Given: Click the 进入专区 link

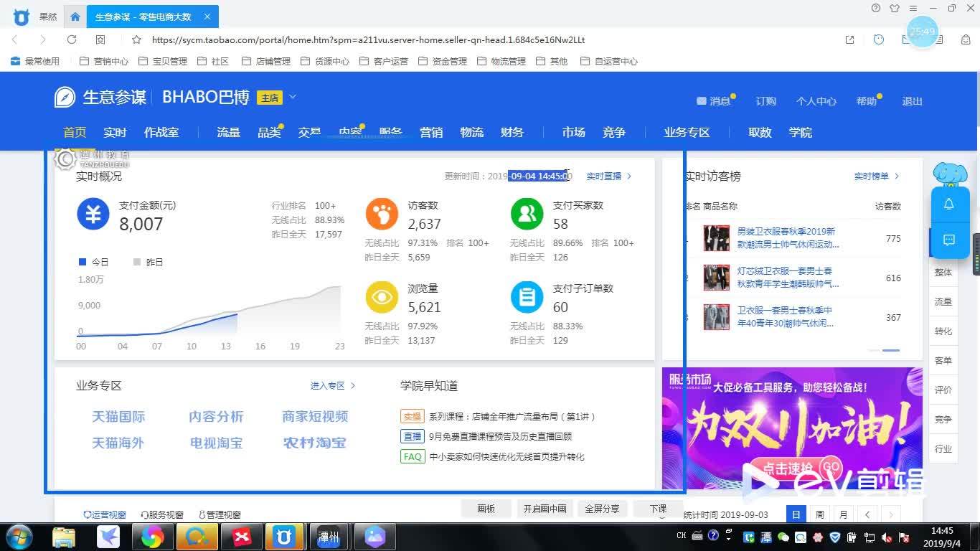Looking at the screenshot, I should (x=332, y=386).
